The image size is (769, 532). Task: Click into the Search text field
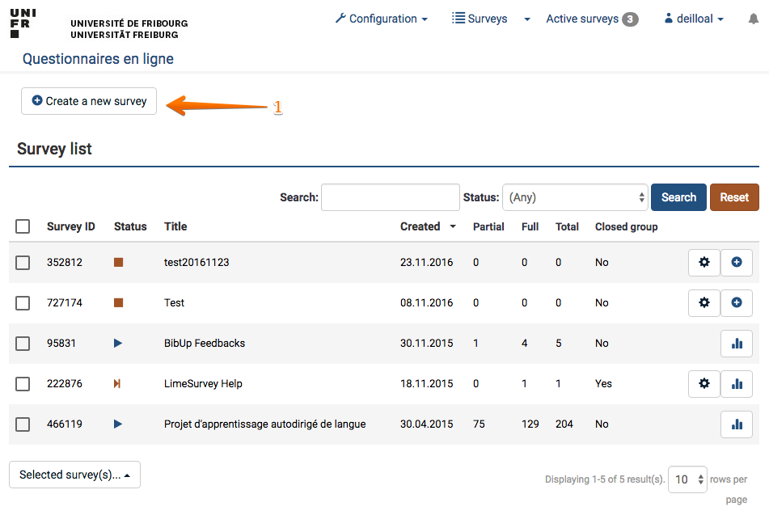390,197
